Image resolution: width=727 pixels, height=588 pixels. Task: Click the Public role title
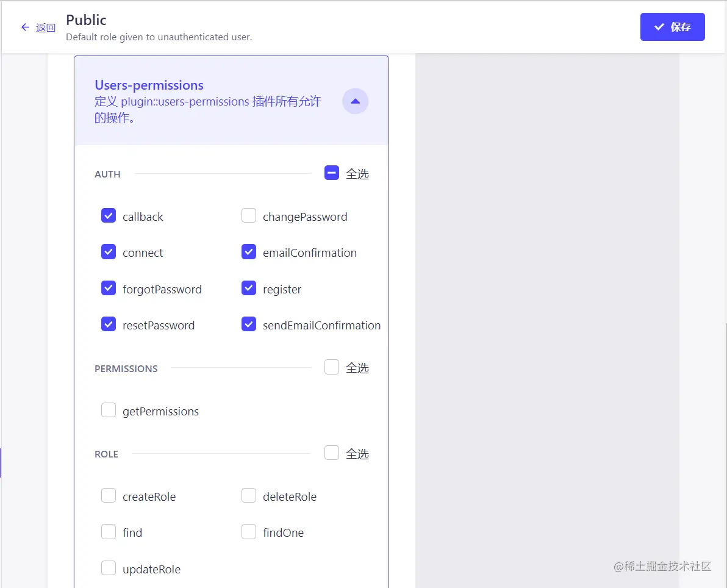pos(86,20)
